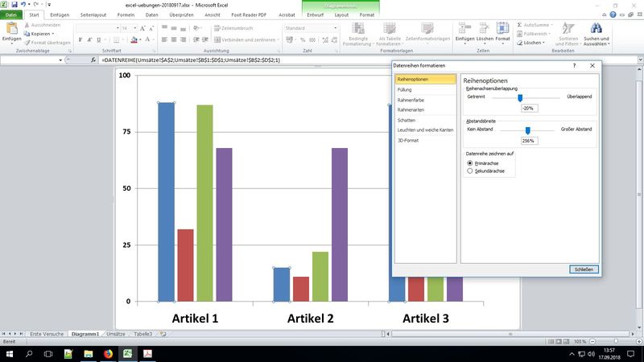Click the Schließen button

(584, 269)
